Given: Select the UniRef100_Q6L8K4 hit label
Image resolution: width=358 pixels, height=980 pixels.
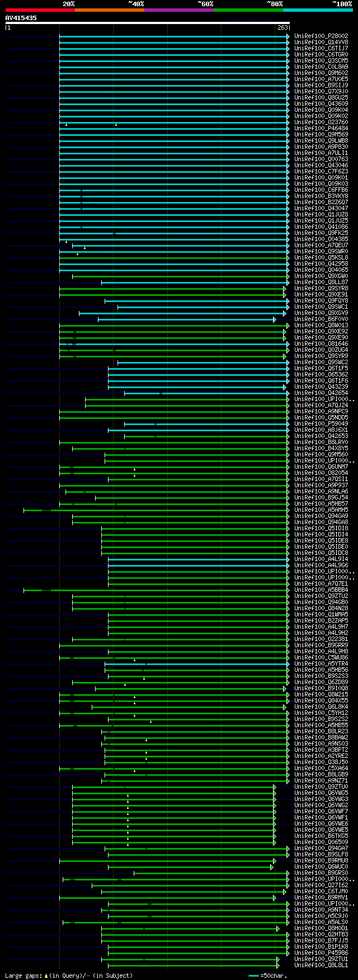Looking at the screenshot, I should (321, 706).
